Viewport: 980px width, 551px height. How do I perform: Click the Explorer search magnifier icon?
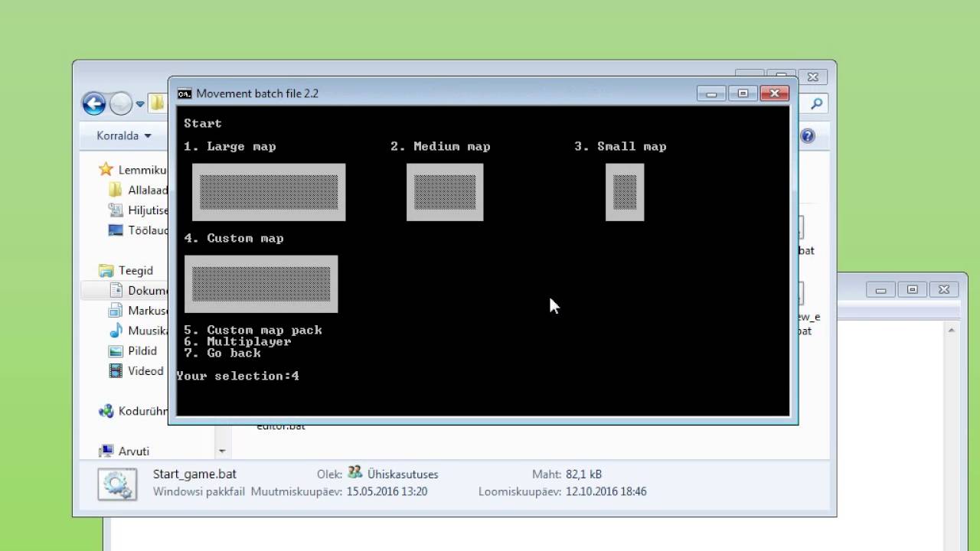pos(817,103)
